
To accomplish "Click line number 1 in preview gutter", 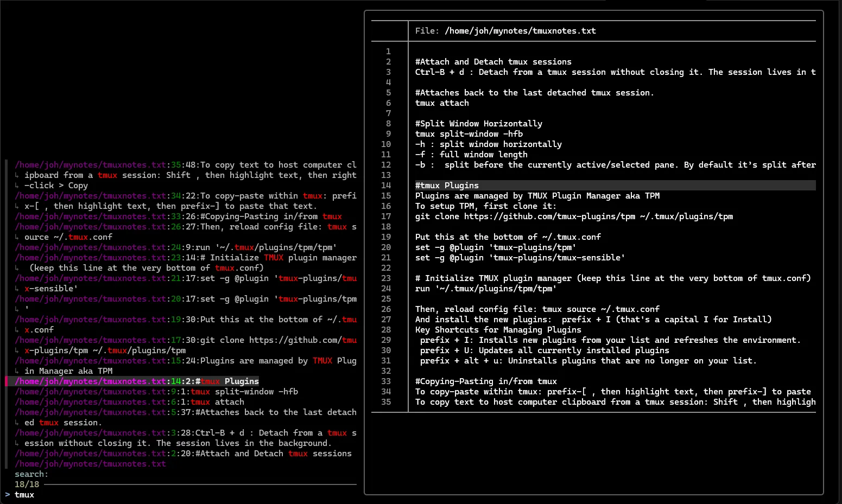I will (388, 52).
